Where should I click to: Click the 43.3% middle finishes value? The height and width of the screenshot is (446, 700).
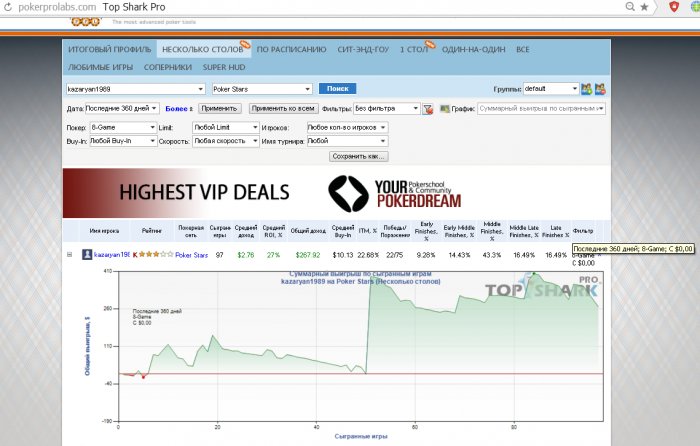[x=492, y=255]
